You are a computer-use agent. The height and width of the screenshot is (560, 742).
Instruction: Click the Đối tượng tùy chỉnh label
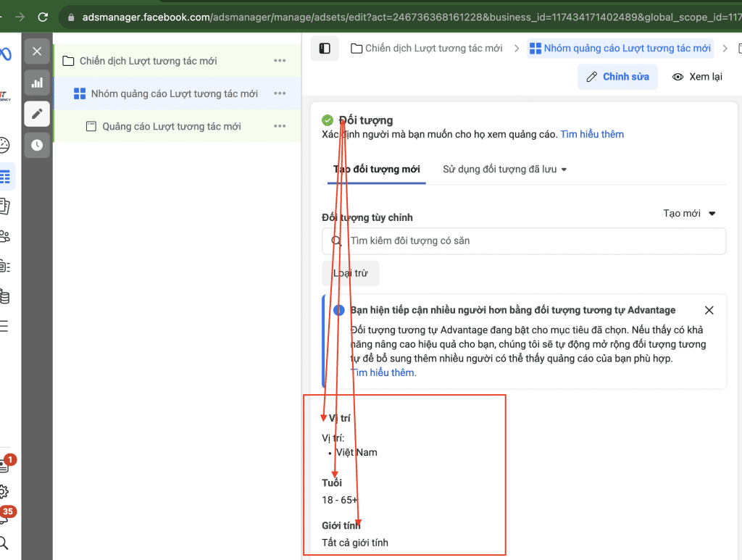(367, 217)
